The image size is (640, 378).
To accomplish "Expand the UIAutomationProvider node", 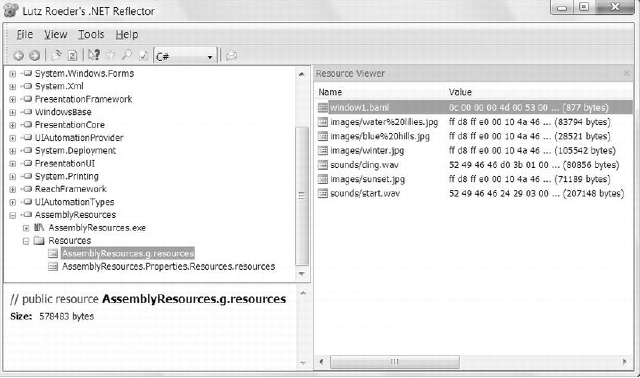I will (x=13, y=138).
